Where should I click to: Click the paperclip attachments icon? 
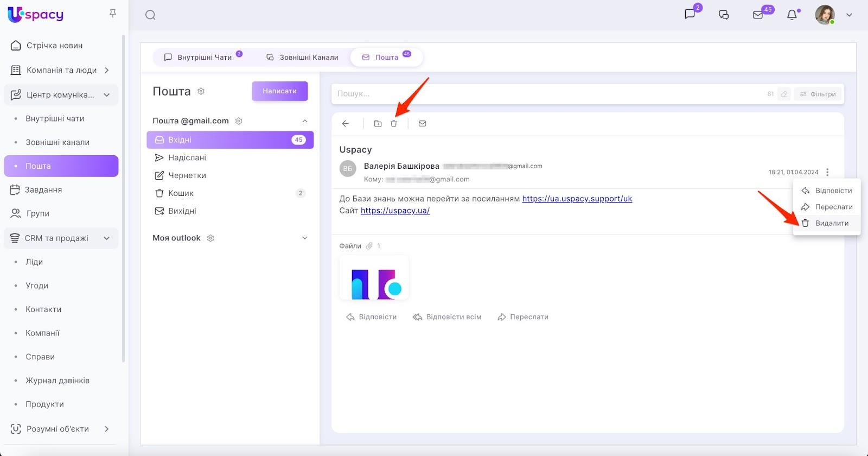coord(369,246)
